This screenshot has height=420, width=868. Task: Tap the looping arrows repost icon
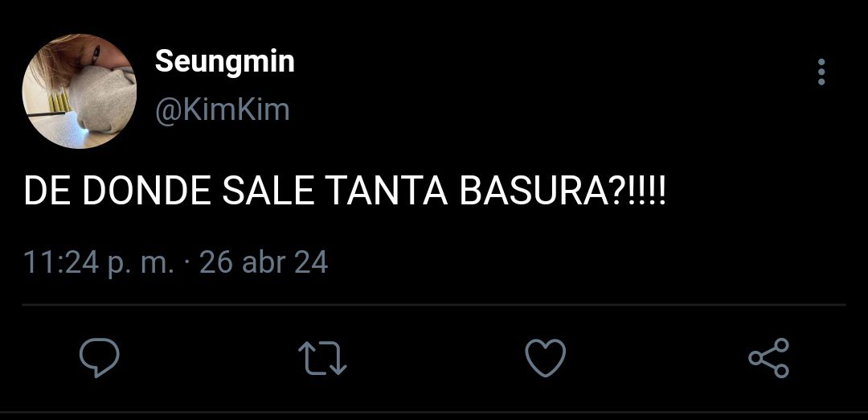[x=322, y=358]
